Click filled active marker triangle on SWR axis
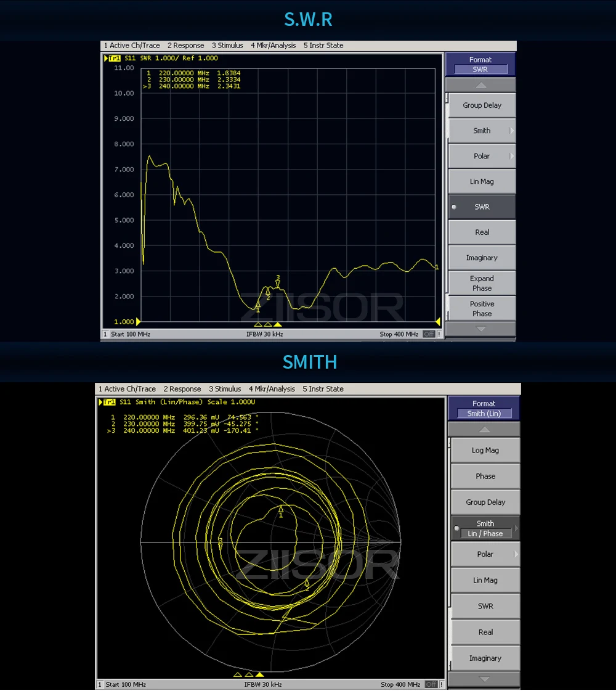Image resolution: width=616 pixels, height=696 pixels. tap(278, 324)
